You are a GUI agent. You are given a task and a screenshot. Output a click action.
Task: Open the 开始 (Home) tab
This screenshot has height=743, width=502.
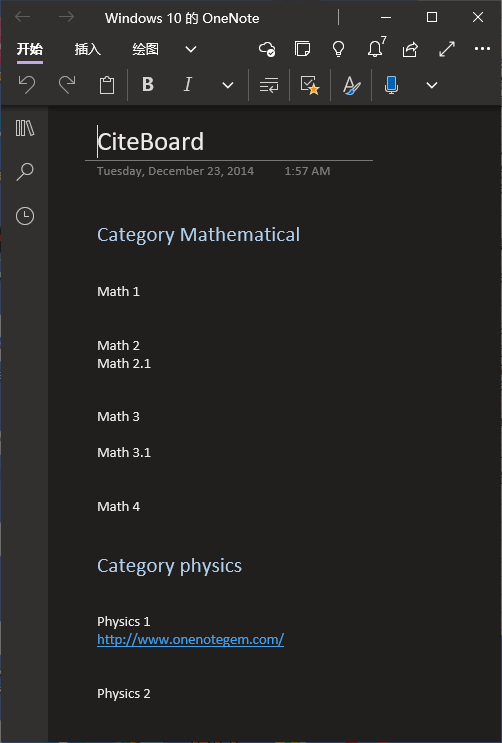pyautogui.click(x=29, y=49)
